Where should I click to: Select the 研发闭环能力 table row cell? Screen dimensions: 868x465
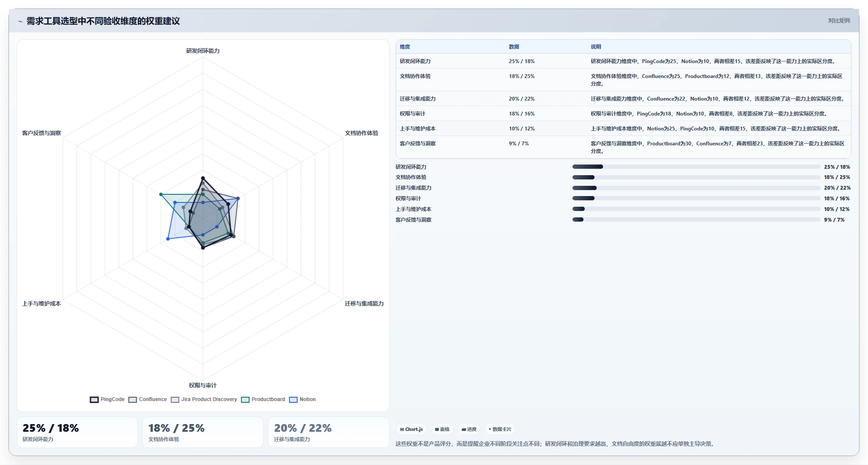coord(415,61)
